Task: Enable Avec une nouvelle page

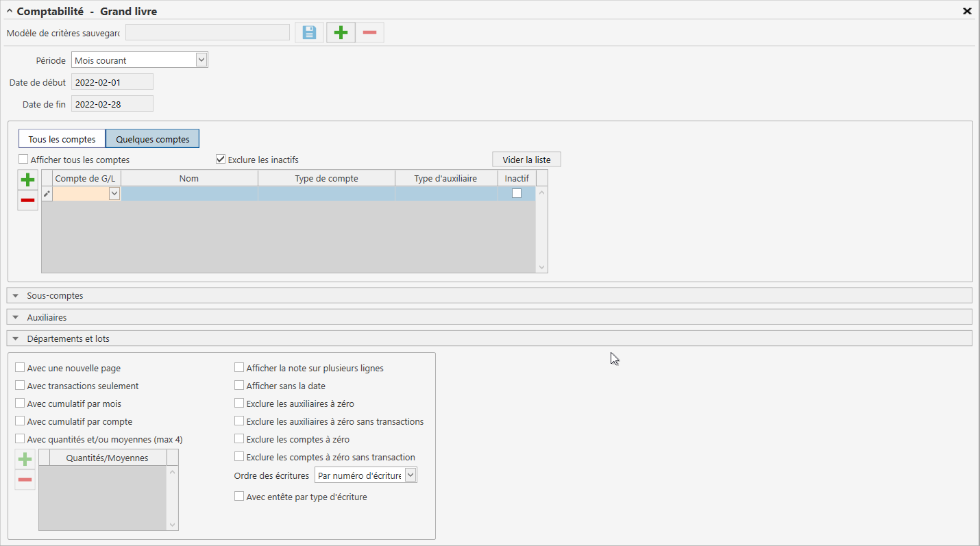Action: click(20, 368)
